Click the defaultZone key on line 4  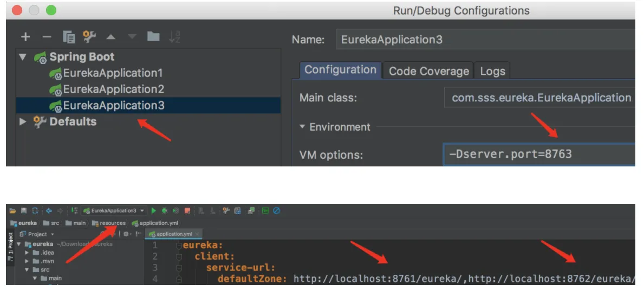[252, 279]
